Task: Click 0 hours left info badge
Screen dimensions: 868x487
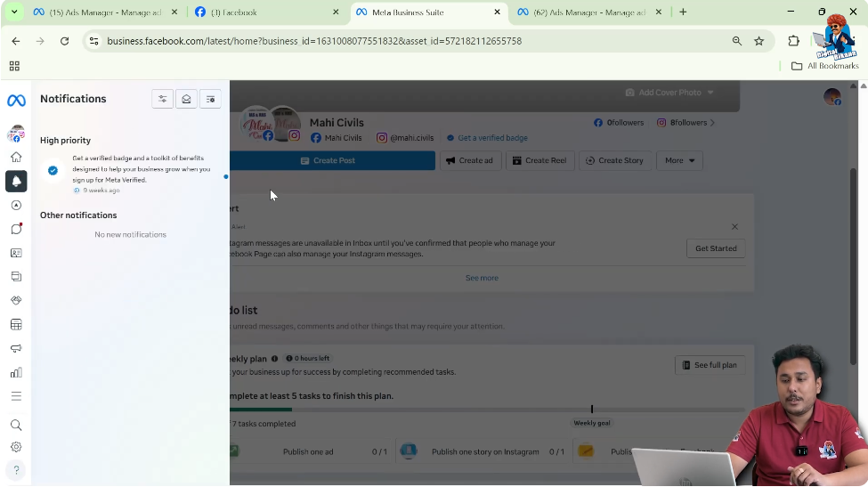Action: [307, 359]
